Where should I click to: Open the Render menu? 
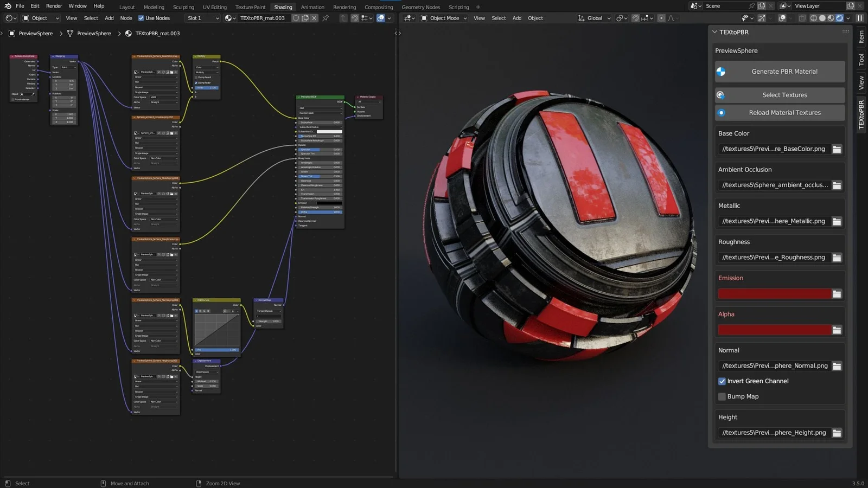click(54, 6)
